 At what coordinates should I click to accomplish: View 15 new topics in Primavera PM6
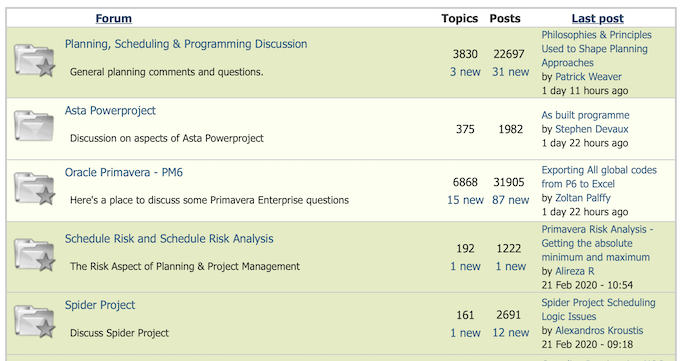(465, 200)
